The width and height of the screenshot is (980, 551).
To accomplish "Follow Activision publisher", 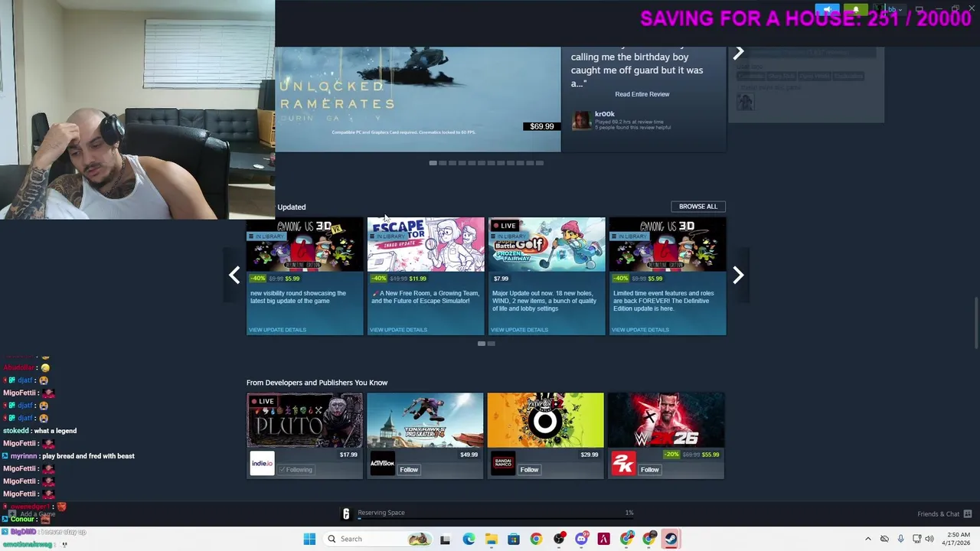I will tap(409, 470).
